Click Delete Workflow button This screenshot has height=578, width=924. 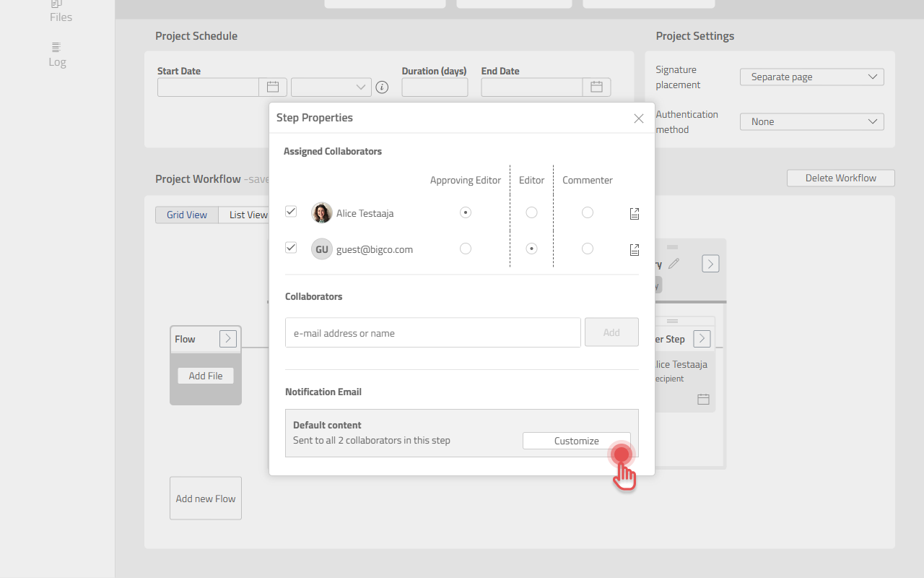[x=840, y=178]
